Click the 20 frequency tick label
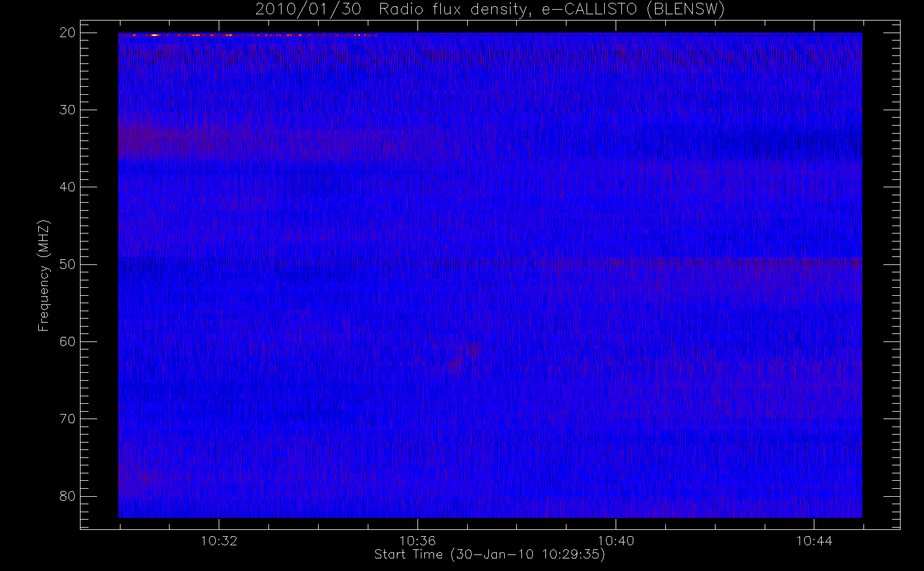 coord(67,33)
